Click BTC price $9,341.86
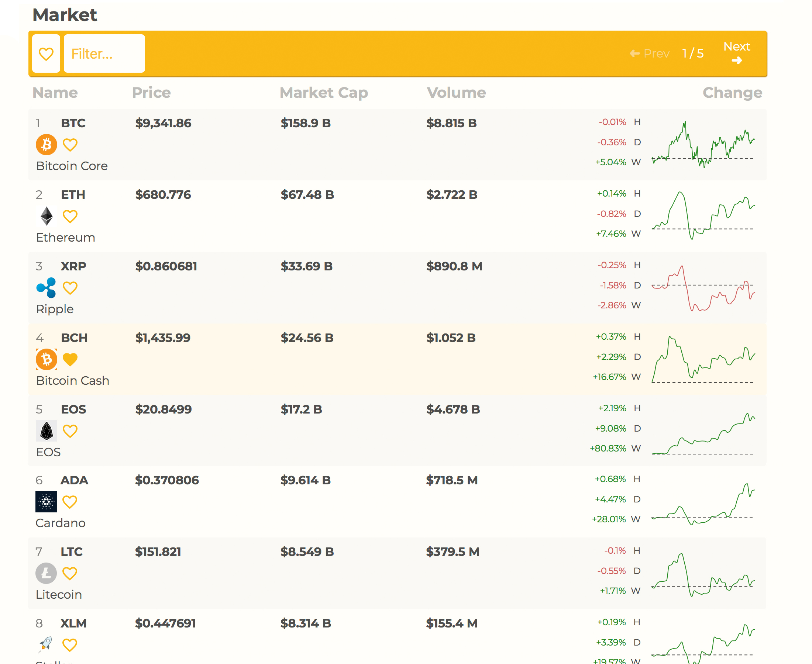Image resolution: width=812 pixels, height=664 pixels. tap(164, 123)
